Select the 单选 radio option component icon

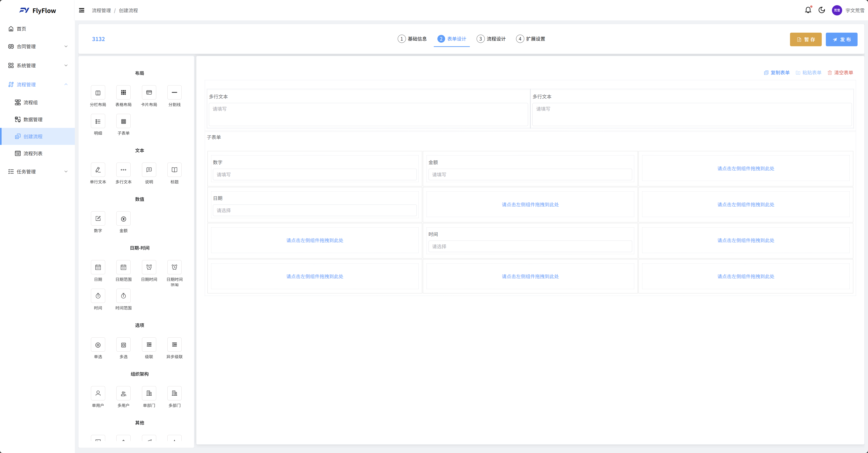click(98, 345)
